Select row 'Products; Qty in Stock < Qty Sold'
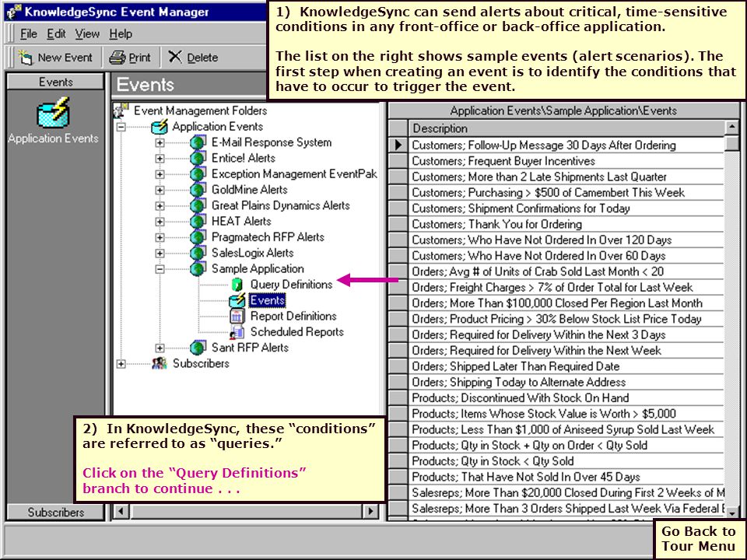This screenshot has width=747, height=560. tap(566, 461)
